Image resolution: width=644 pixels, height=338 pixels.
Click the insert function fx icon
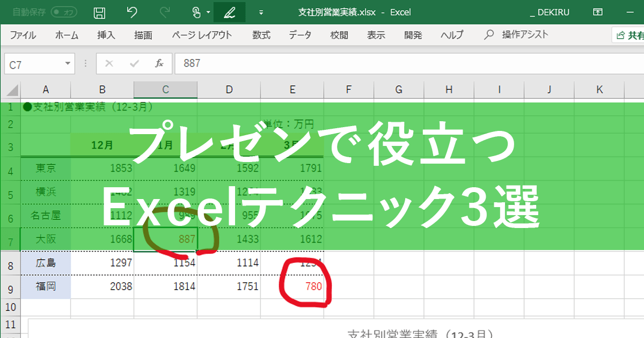(159, 63)
